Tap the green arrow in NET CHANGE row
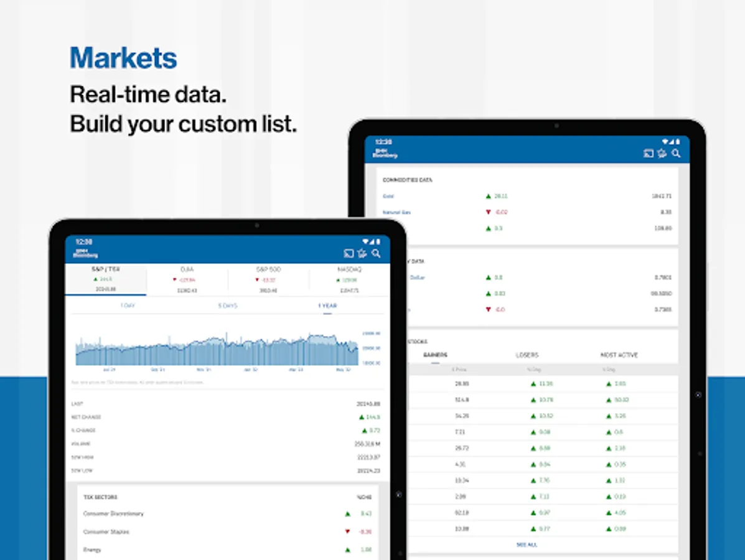This screenshot has height=560, width=745. pos(362,417)
